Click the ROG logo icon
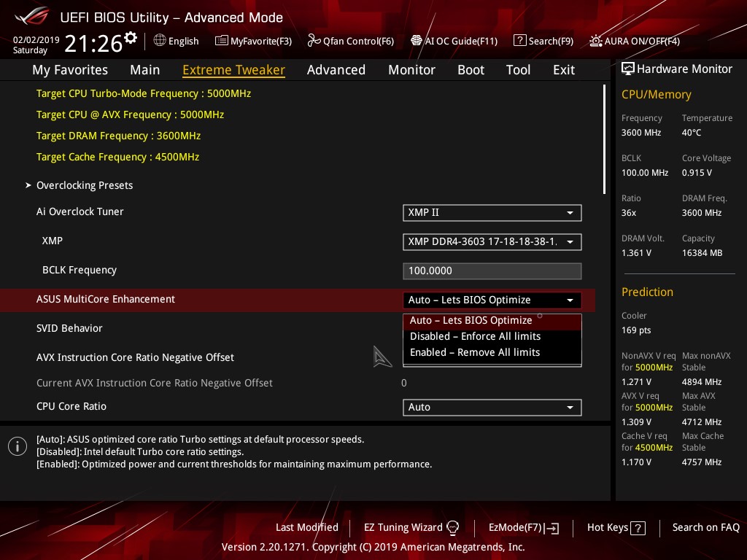Image resolution: width=747 pixels, height=560 pixels. pyautogui.click(x=32, y=17)
